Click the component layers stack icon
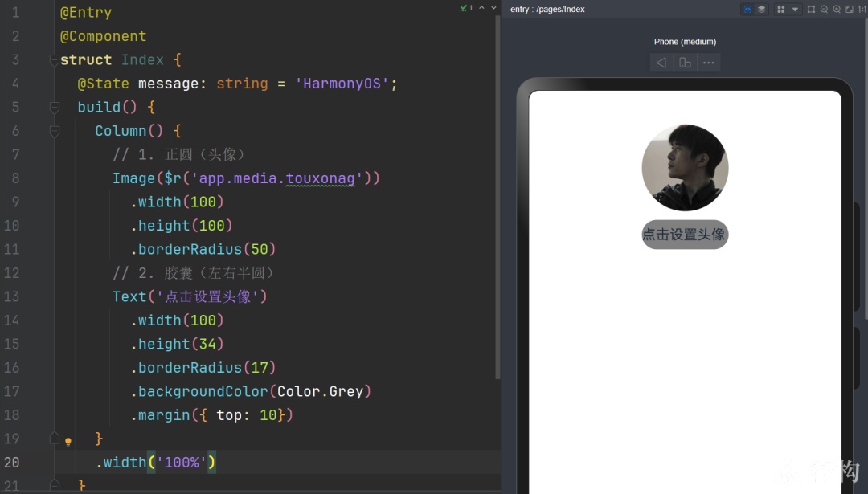868x494 pixels. 762,10
